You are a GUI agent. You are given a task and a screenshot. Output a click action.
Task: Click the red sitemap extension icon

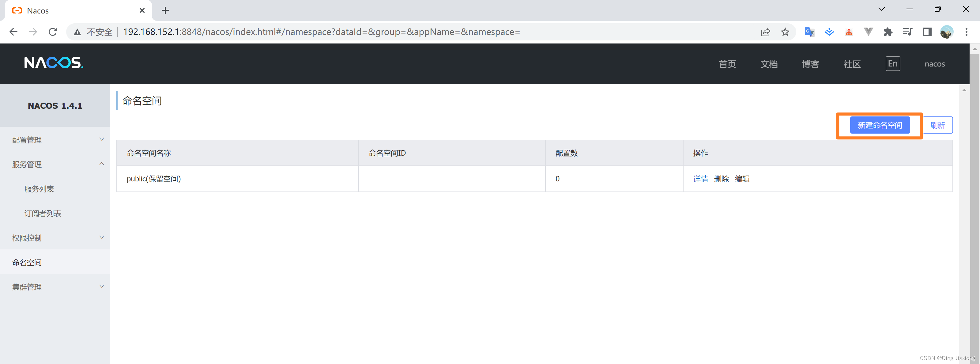click(849, 32)
